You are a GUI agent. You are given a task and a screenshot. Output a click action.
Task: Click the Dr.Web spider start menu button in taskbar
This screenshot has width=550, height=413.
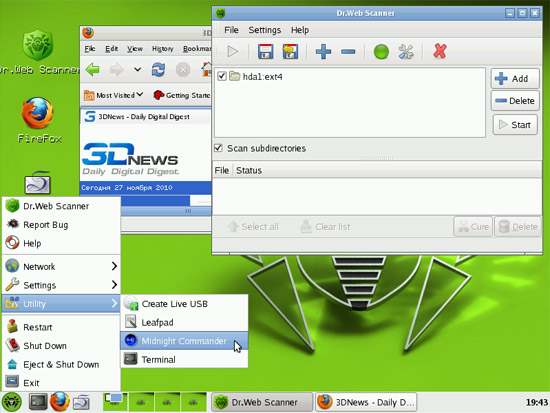tap(12, 402)
